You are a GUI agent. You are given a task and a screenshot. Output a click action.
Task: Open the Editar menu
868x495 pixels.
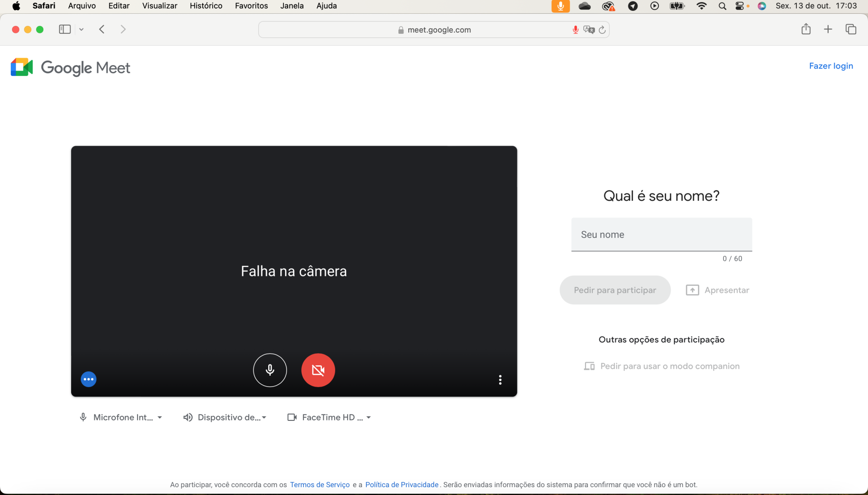point(119,6)
